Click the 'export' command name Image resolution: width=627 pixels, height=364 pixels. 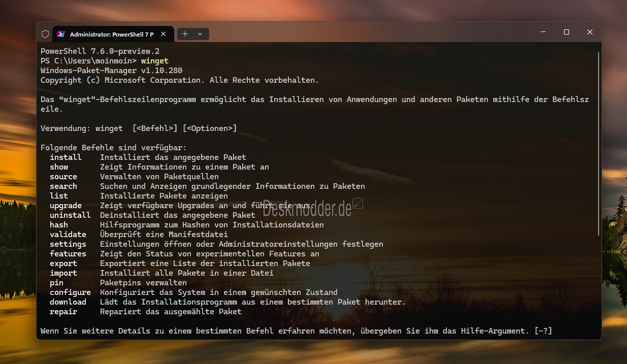click(x=63, y=263)
